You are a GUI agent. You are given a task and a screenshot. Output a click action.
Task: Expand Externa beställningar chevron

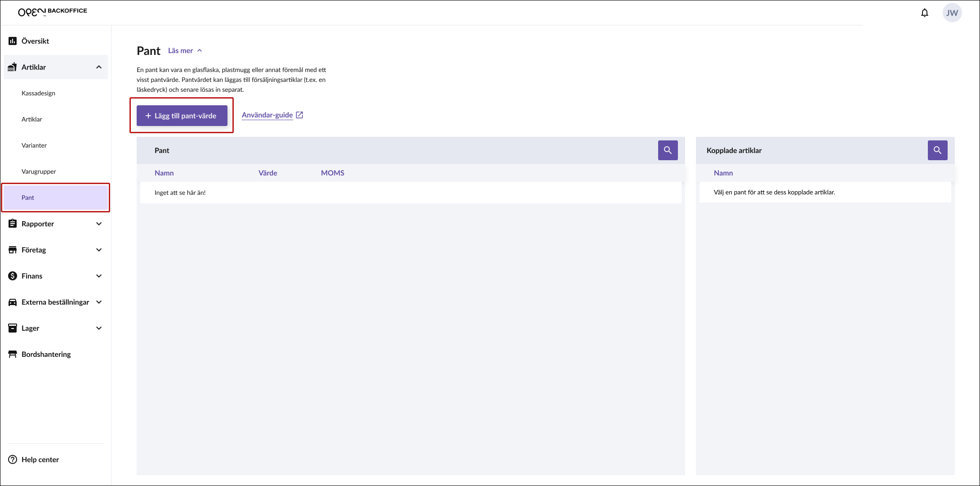[x=99, y=302]
